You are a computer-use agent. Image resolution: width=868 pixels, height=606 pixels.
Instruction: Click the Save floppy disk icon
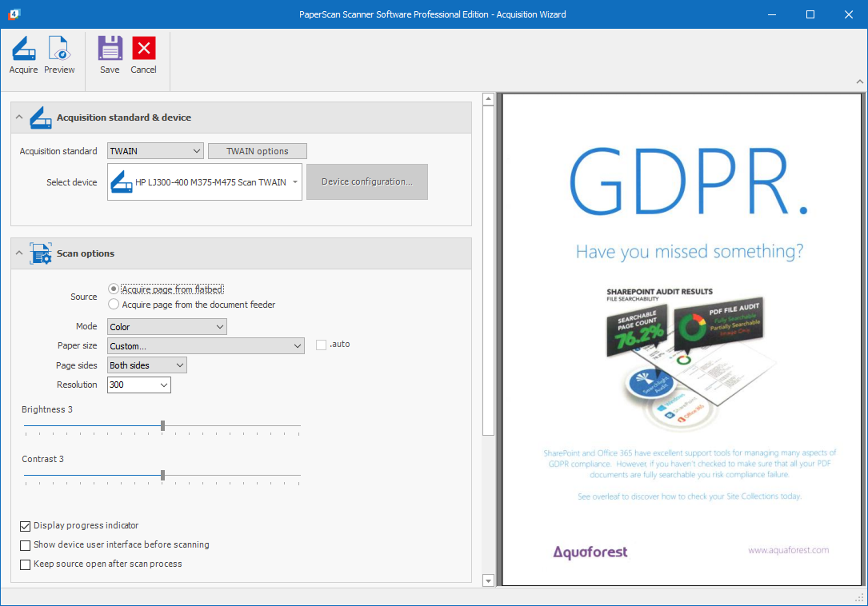[110, 55]
